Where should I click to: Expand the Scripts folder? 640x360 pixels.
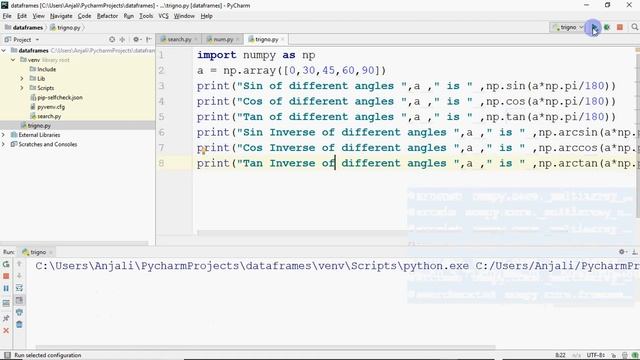tap(22, 88)
